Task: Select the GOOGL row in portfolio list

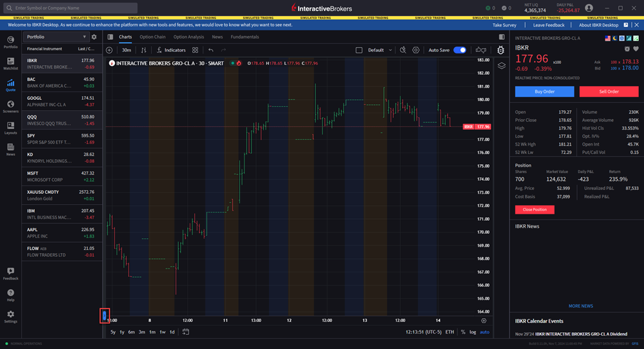Action: pos(62,102)
